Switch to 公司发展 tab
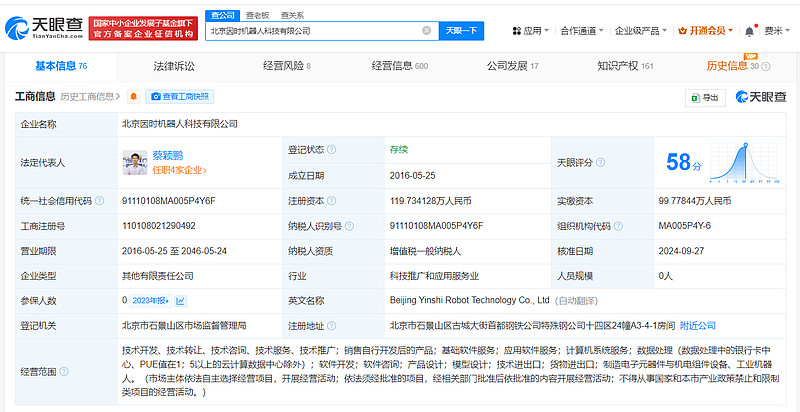The image size is (800, 412). point(512,66)
